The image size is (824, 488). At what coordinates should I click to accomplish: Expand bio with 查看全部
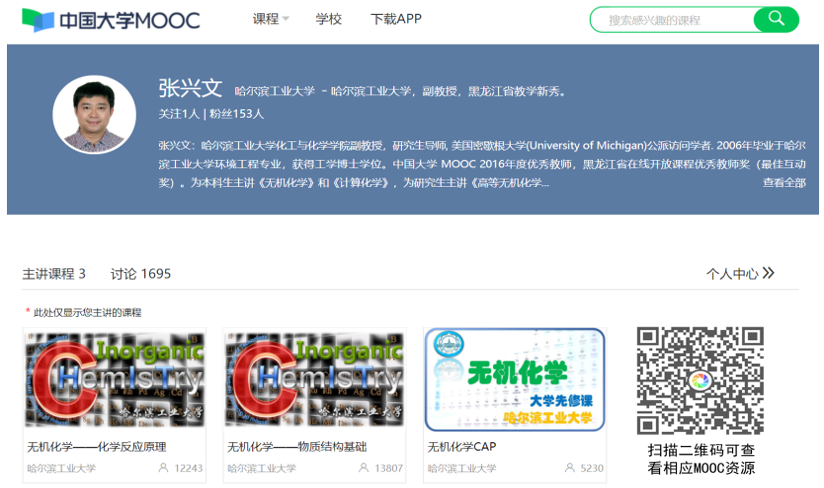click(784, 182)
